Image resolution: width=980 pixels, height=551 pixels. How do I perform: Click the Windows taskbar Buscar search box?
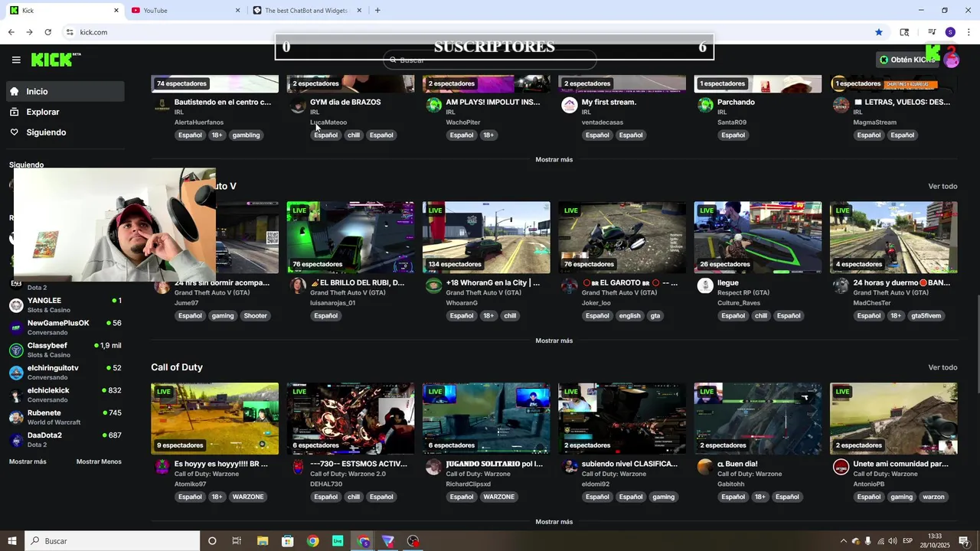coord(112,541)
